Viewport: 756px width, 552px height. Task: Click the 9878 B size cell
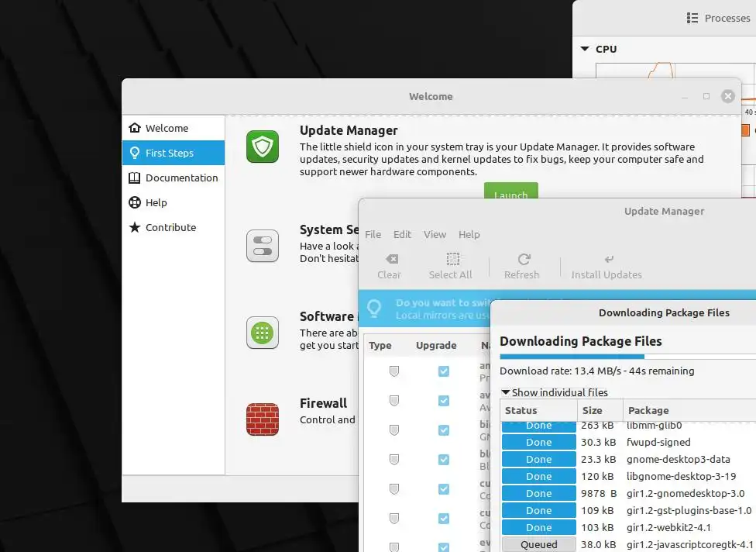tap(598, 493)
